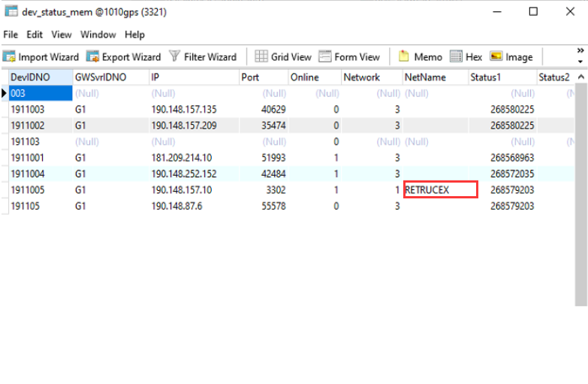Click the vertical scrollbar of the grid
The width and height of the screenshot is (588, 384).
click(x=581, y=195)
